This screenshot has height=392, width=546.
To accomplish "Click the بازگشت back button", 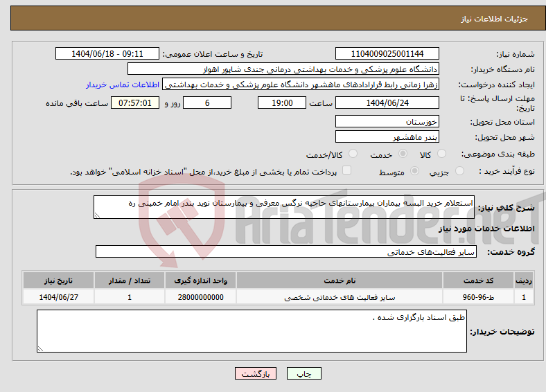I will (256, 373).
